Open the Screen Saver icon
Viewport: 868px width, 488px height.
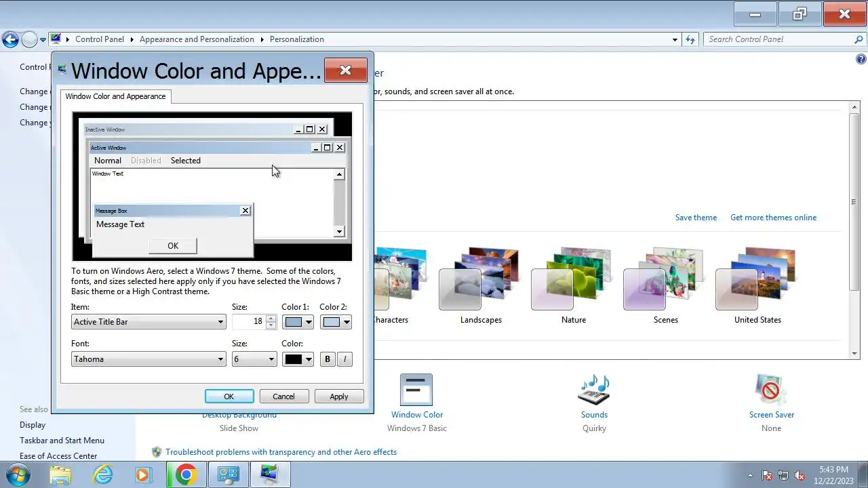click(771, 390)
